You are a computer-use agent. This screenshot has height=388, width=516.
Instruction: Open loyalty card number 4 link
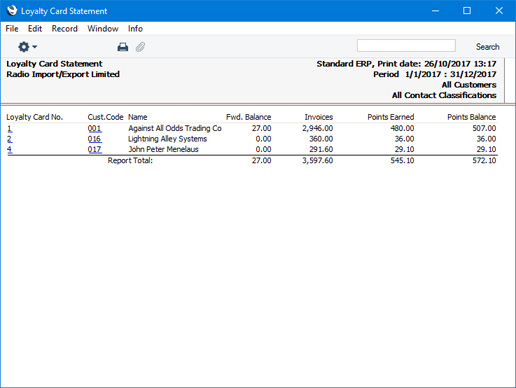(x=10, y=149)
